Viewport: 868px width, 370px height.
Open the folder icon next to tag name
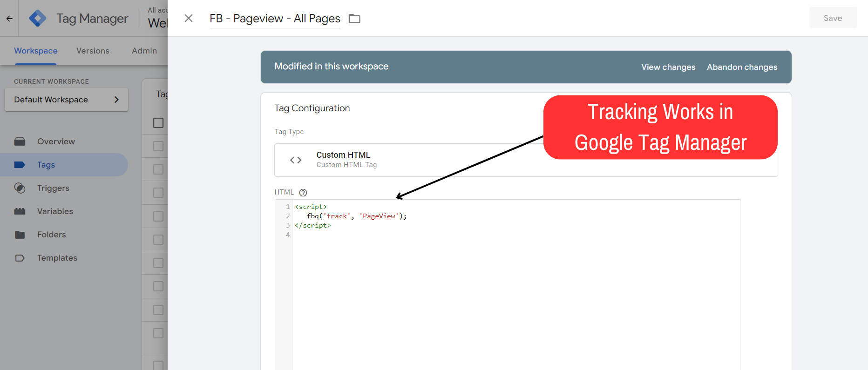[355, 19]
